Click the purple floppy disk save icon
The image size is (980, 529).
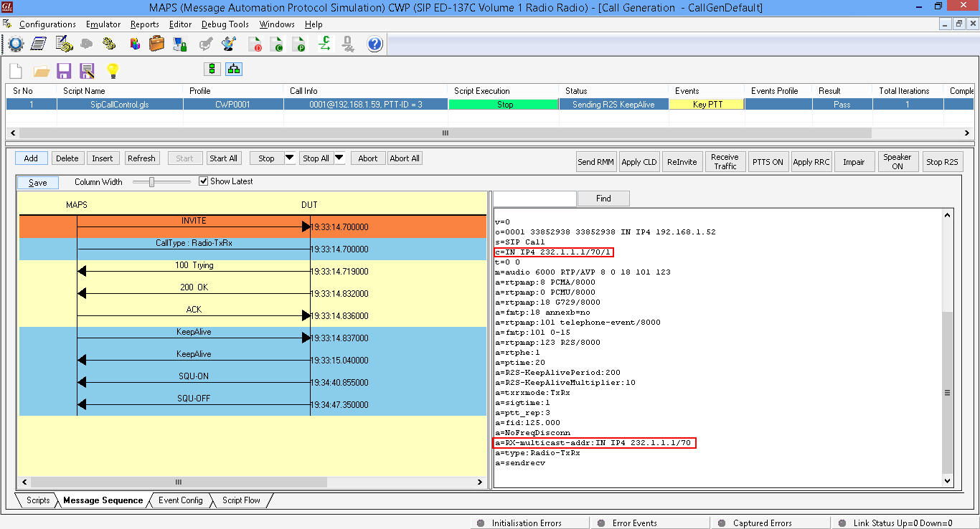65,71
